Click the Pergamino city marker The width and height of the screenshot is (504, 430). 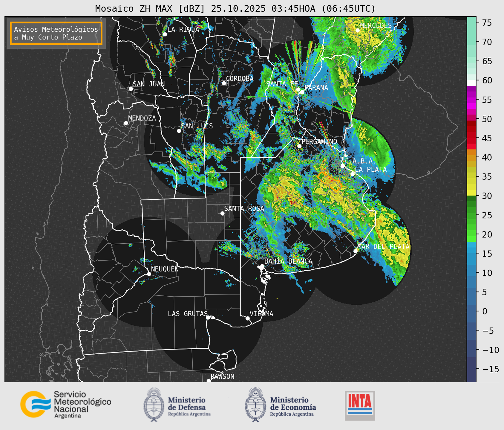pyautogui.click(x=299, y=146)
